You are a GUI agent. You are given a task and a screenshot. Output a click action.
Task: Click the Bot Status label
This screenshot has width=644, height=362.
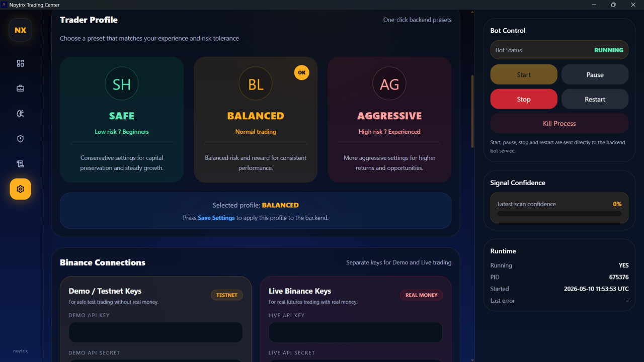pyautogui.click(x=509, y=50)
